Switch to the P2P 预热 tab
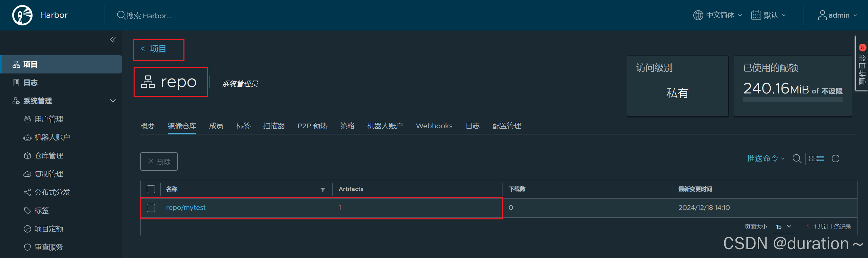Image resolution: width=868 pixels, height=258 pixels. [x=313, y=126]
